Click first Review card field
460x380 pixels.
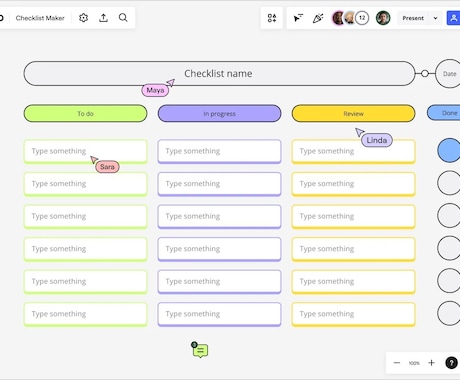tap(353, 151)
